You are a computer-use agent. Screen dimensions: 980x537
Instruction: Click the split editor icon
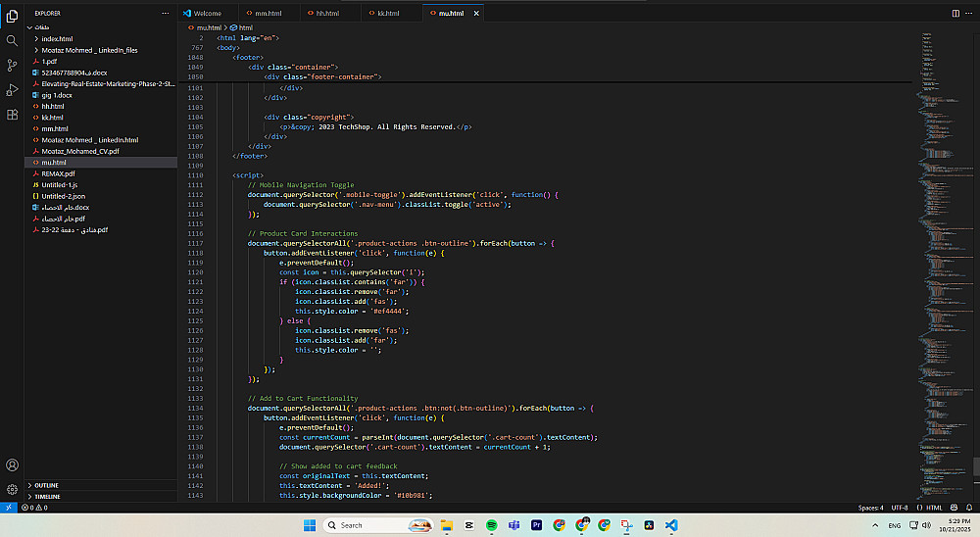click(955, 13)
